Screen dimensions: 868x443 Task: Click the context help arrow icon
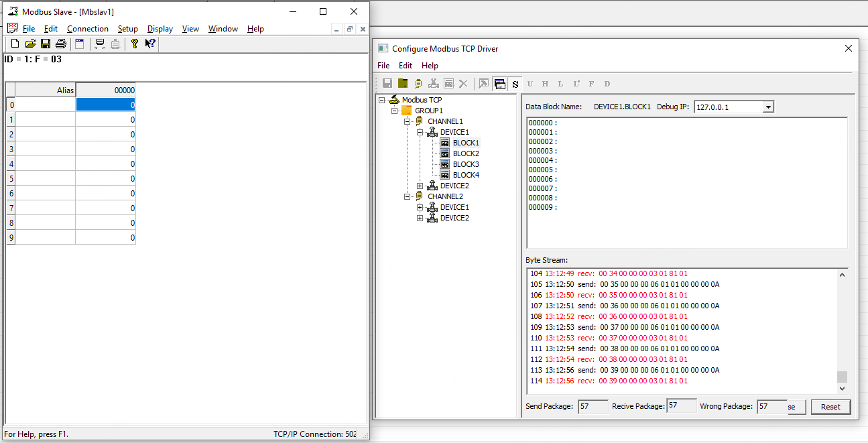point(150,44)
